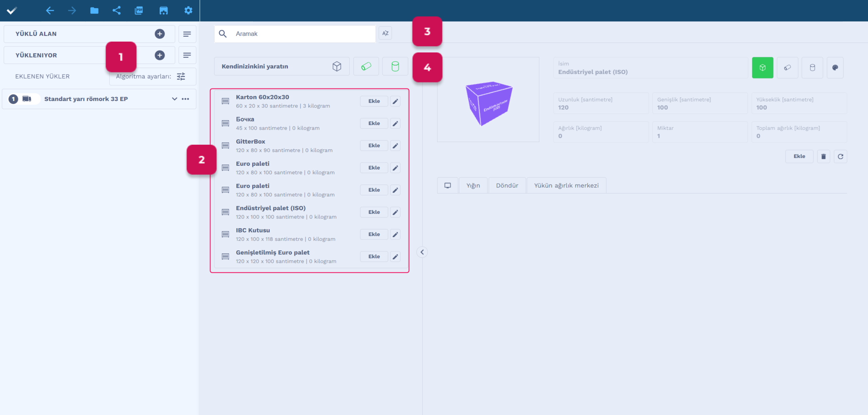The height and width of the screenshot is (415, 868).
Task: Open Yükün ağırlık merkezi tab
Action: point(566,186)
